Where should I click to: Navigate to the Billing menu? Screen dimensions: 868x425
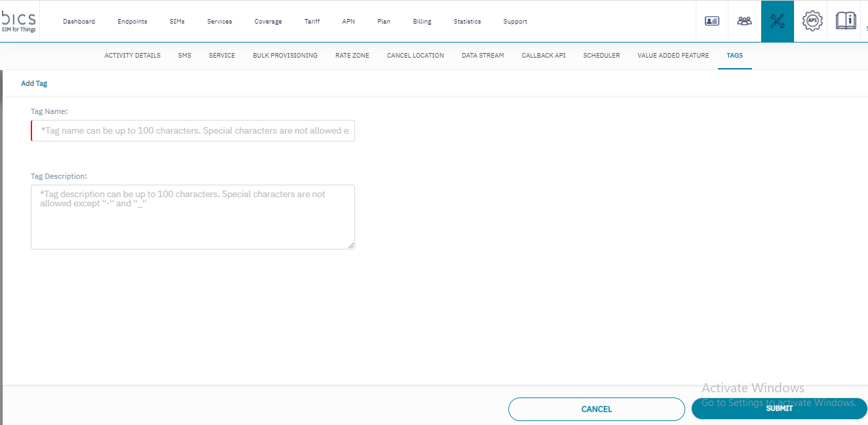tap(422, 22)
